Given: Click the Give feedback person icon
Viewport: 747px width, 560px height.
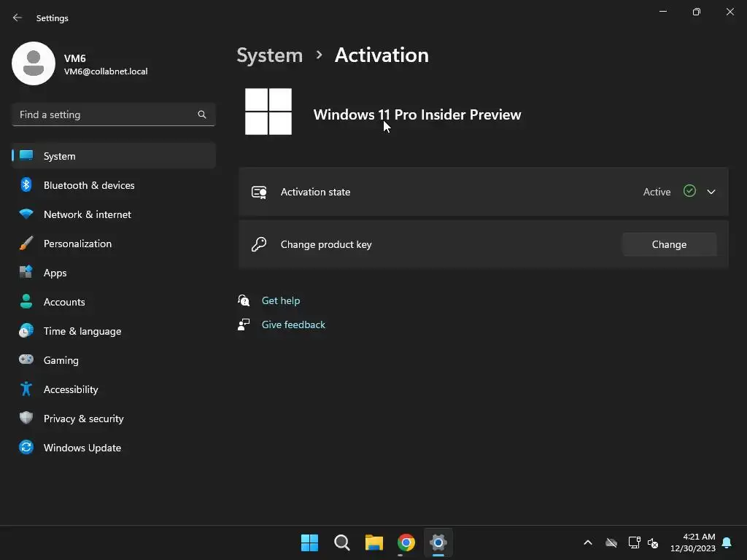Looking at the screenshot, I should pos(244,324).
